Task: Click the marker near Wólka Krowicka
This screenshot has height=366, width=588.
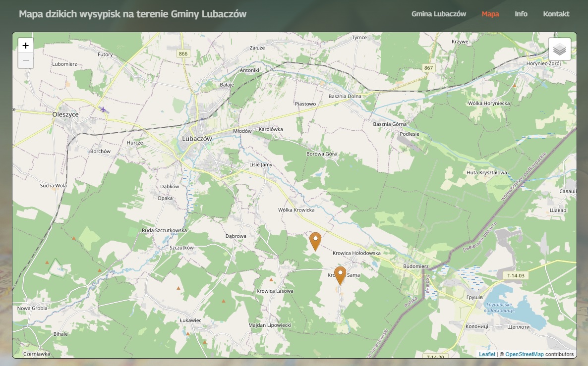Action: pos(315,241)
